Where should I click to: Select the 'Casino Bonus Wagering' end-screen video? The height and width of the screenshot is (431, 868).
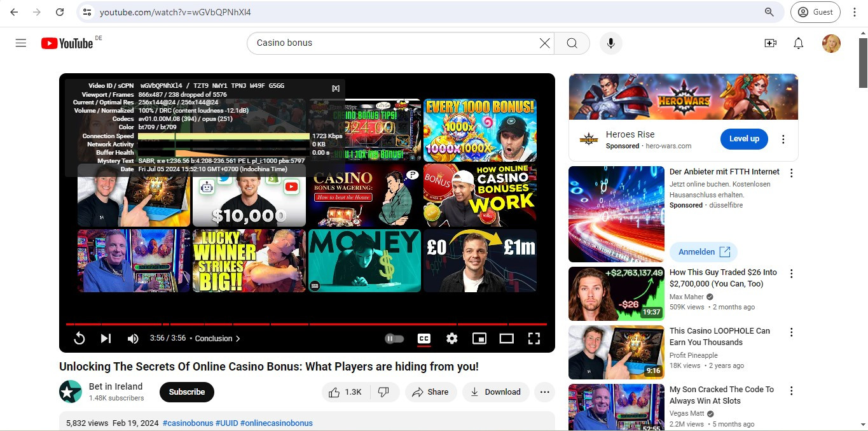click(x=364, y=195)
